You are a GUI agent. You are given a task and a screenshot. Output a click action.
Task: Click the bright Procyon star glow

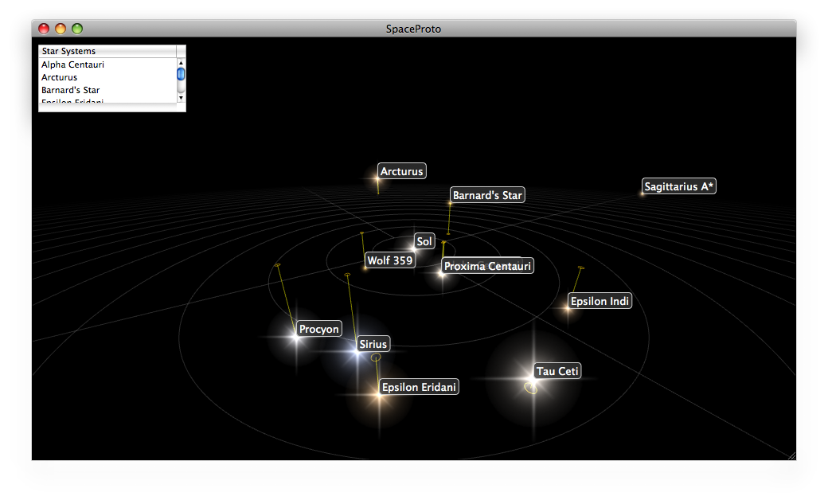[x=295, y=337]
